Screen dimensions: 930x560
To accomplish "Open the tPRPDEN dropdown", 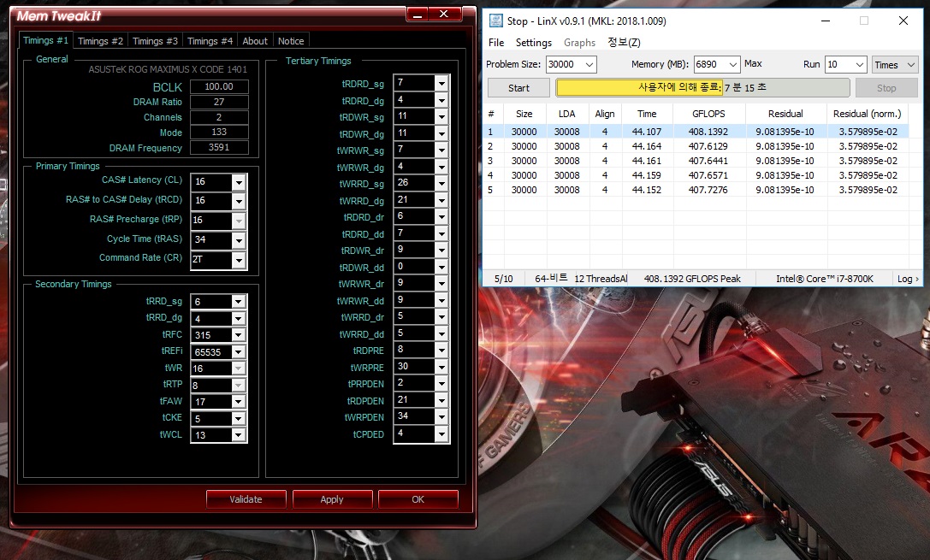I will (441, 384).
